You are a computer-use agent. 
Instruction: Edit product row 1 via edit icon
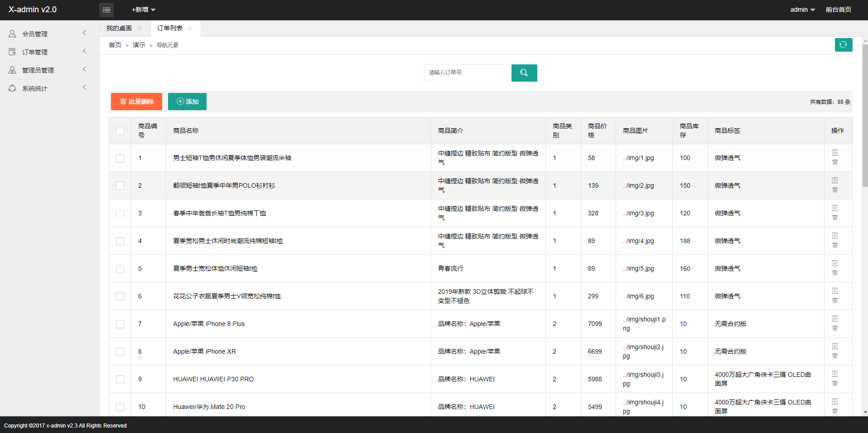pos(835,152)
